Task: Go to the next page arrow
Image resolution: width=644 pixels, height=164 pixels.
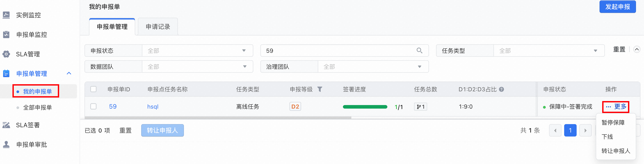Action: point(585,130)
